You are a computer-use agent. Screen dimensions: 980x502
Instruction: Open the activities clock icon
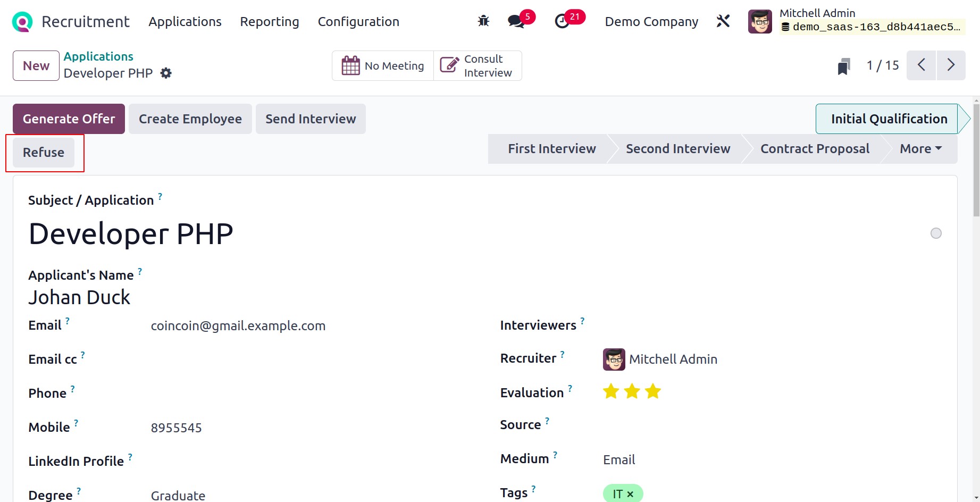[562, 21]
